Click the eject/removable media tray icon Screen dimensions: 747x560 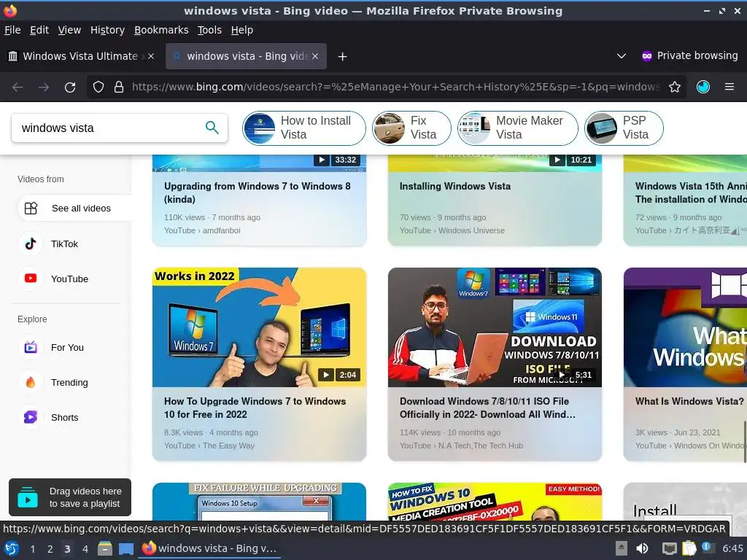click(x=622, y=548)
